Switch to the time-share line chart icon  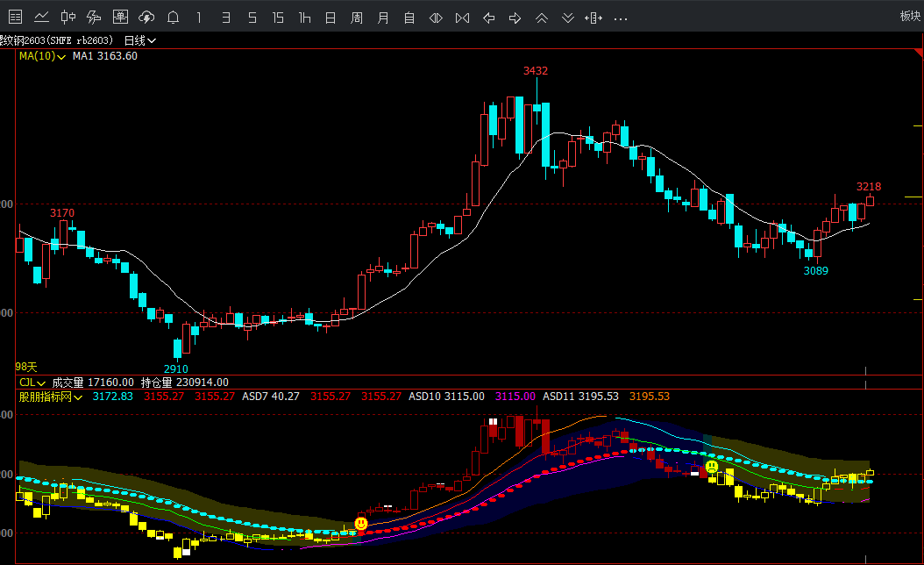(x=41, y=17)
